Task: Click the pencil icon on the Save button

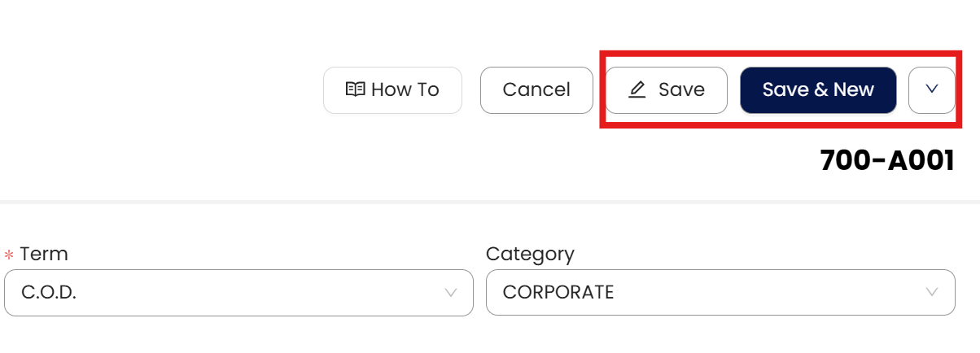Action: (x=637, y=90)
